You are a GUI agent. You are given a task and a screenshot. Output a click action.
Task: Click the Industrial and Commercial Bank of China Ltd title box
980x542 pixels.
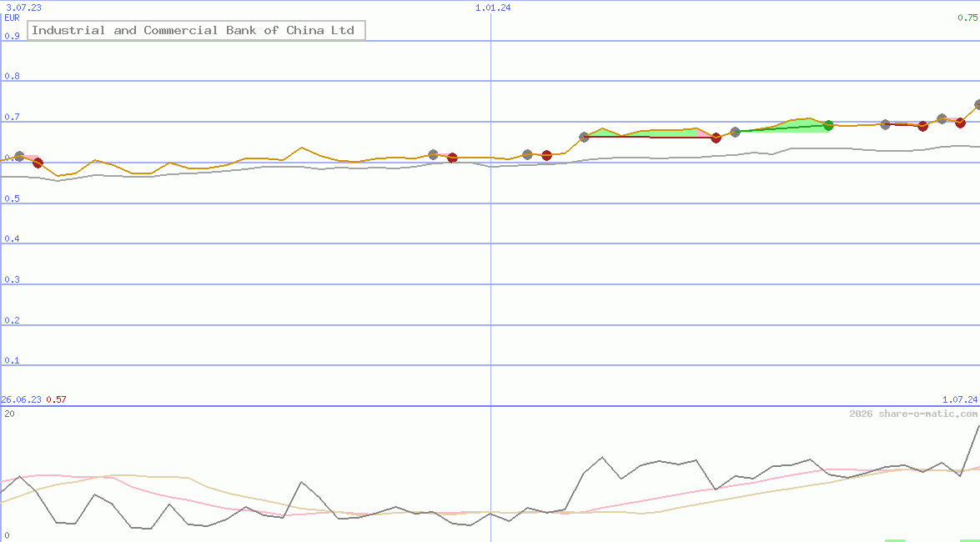[196, 30]
